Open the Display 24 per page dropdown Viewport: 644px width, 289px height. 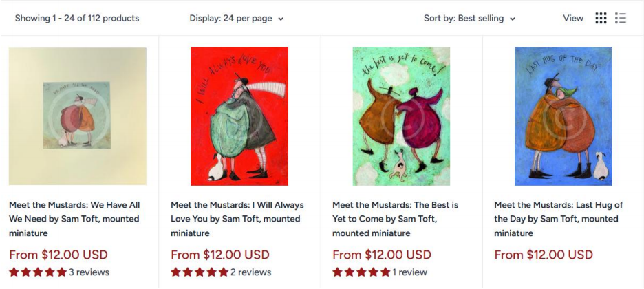click(236, 19)
